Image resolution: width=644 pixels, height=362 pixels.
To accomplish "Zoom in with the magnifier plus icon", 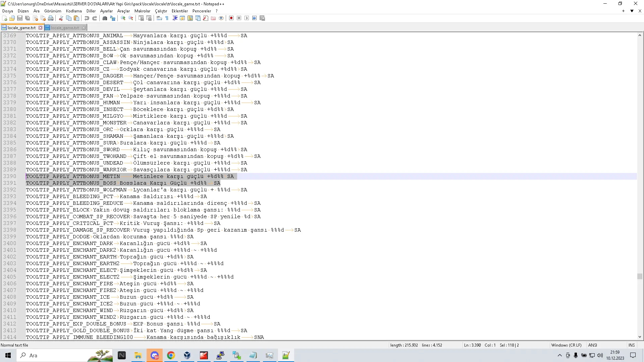I will [123, 18].
